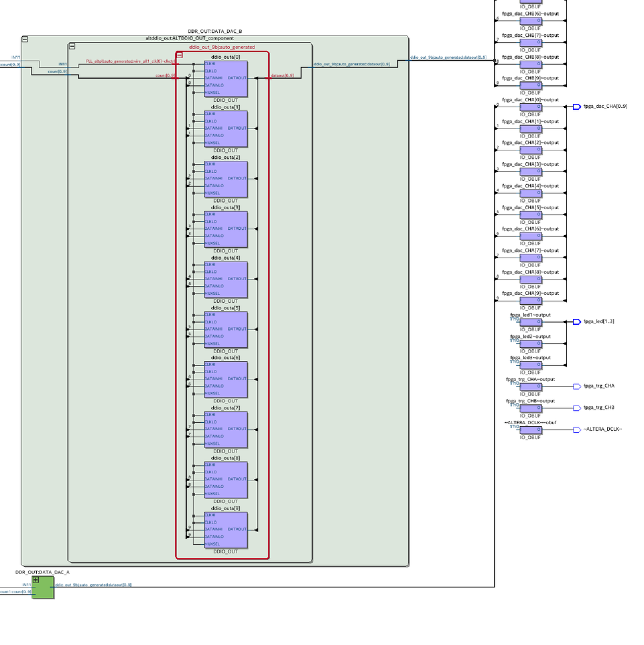Select the fpga_dac_CHB[6]~output IO_OBUF block
The width and height of the screenshot is (644, 645).
pos(531,21)
